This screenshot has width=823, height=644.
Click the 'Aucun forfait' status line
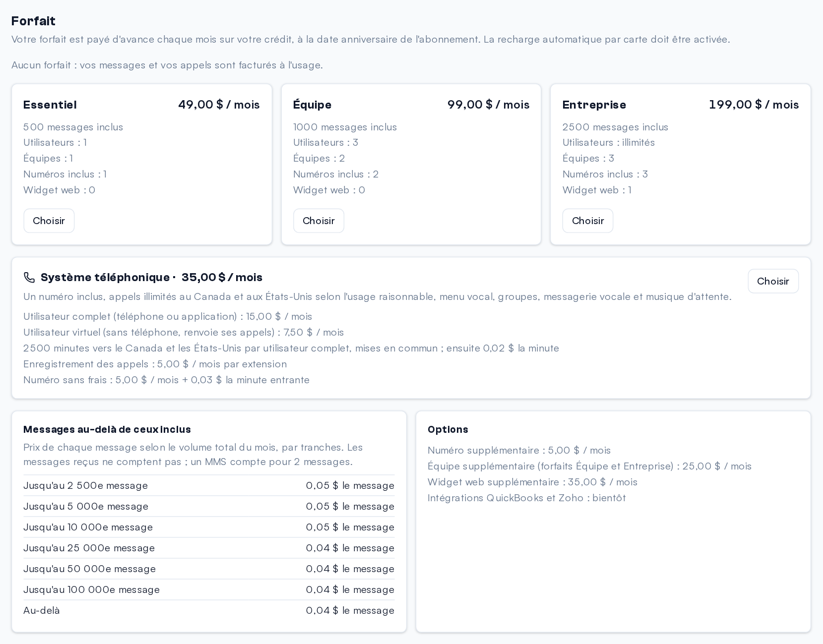point(167,65)
